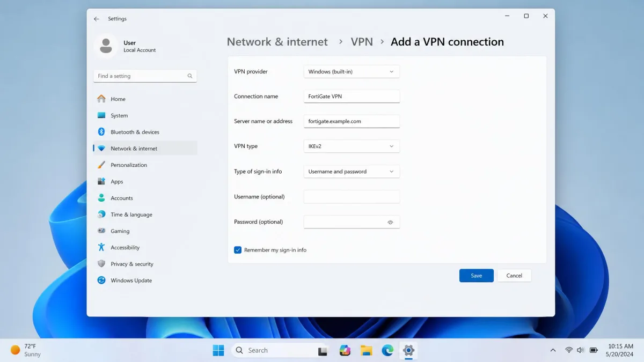Click the volume speaker tray icon

(580, 350)
